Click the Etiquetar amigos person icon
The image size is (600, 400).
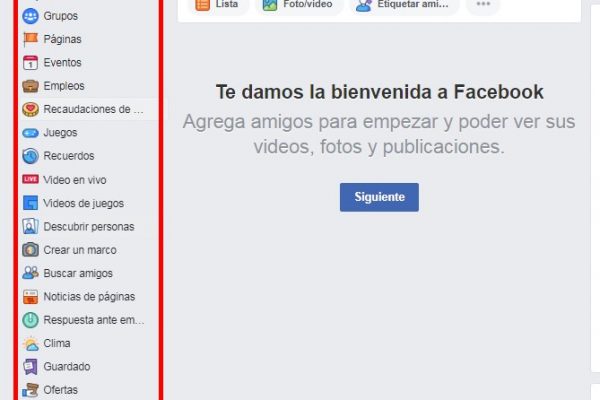tap(364, 5)
